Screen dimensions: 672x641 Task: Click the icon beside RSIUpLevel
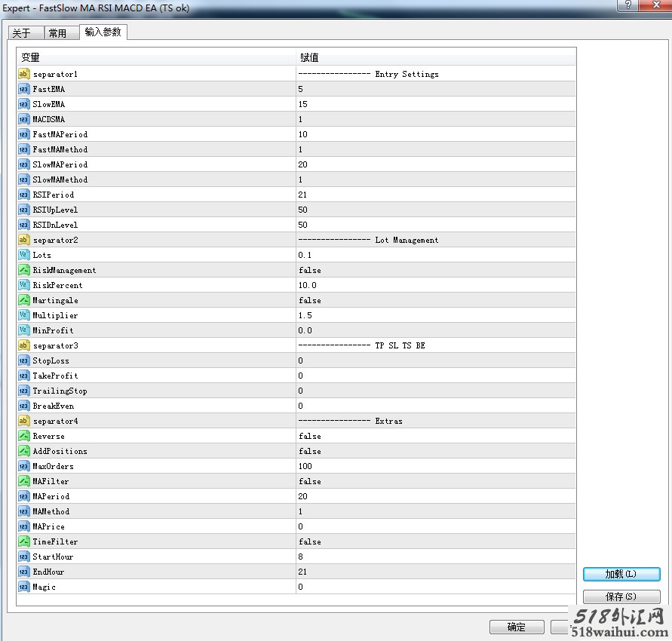click(24, 210)
